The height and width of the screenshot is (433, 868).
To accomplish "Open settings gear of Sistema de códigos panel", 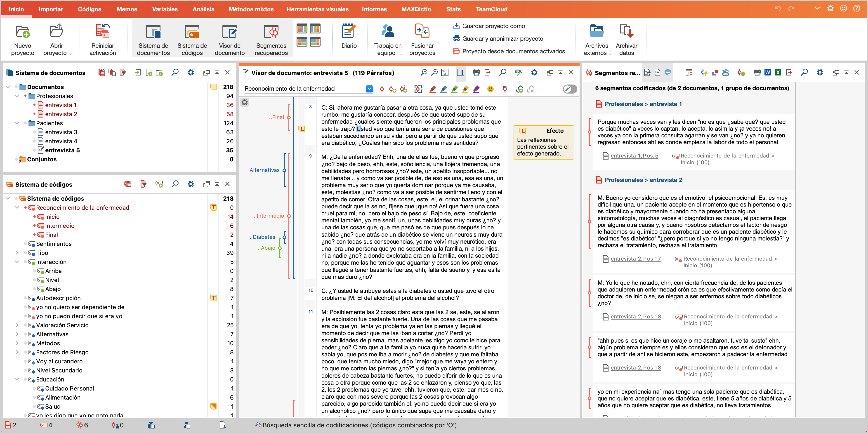I will [191, 184].
